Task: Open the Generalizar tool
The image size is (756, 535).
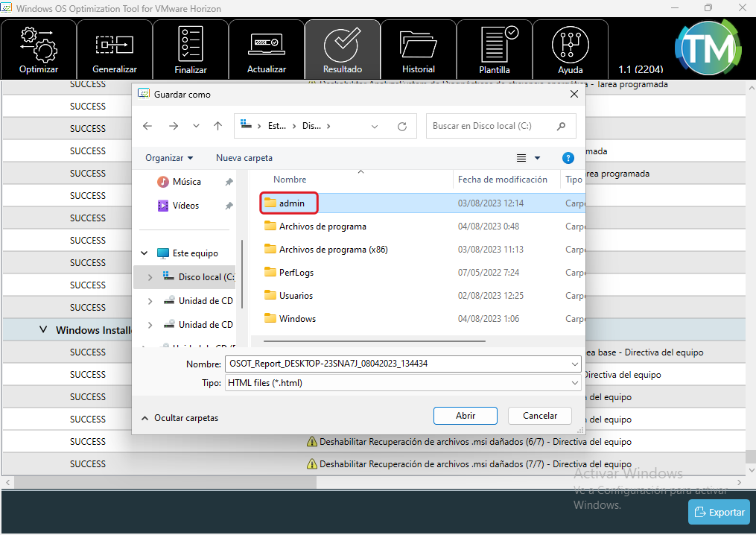Action: coord(115,49)
